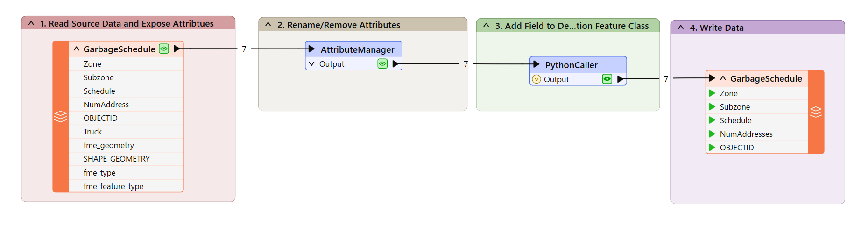Toggle the inspection eye on AttributeManager Output
The width and height of the screenshot is (868, 246).
(382, 64)
